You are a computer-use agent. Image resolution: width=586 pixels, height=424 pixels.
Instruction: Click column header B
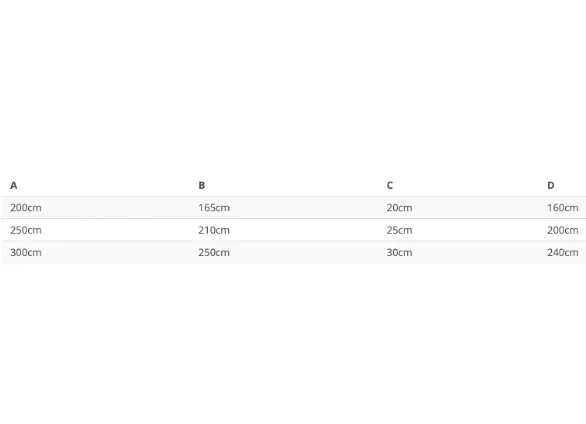(x=202, y=185)
